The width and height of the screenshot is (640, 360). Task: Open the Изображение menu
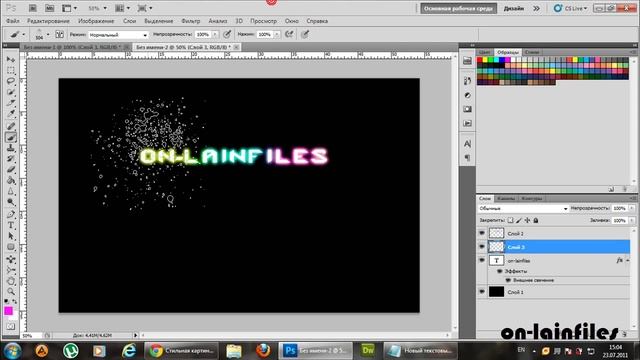[96, 21]
